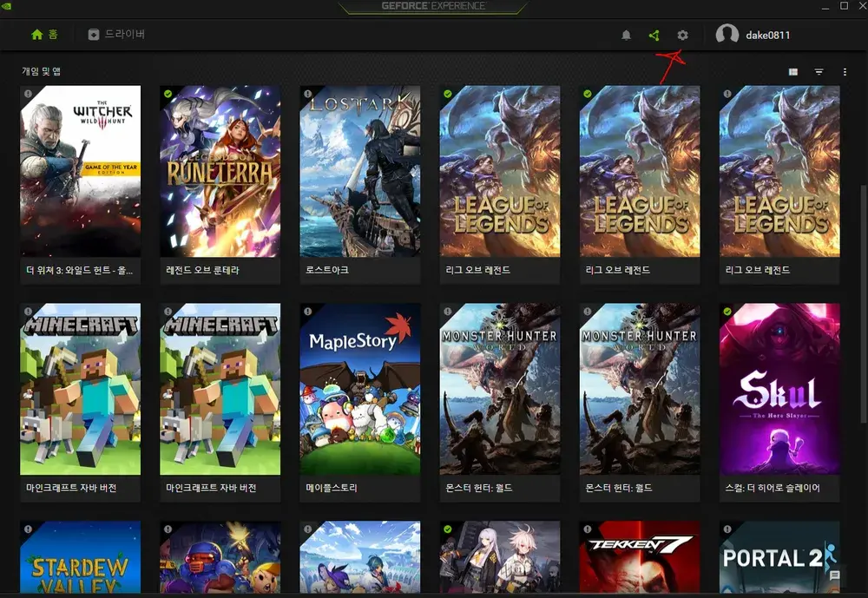
Task: Open the settings gear
Action: click(682, 35)
